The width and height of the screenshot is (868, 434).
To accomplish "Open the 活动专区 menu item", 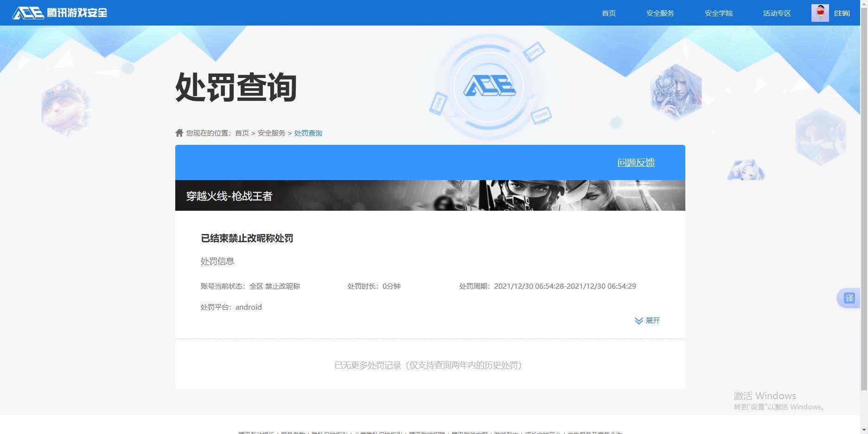I will point(777,13).
